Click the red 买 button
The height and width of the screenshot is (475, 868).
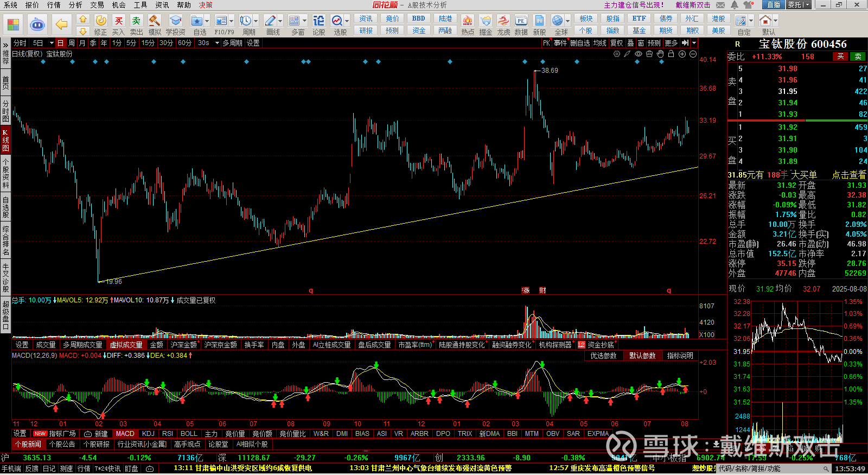click(840, 56)
